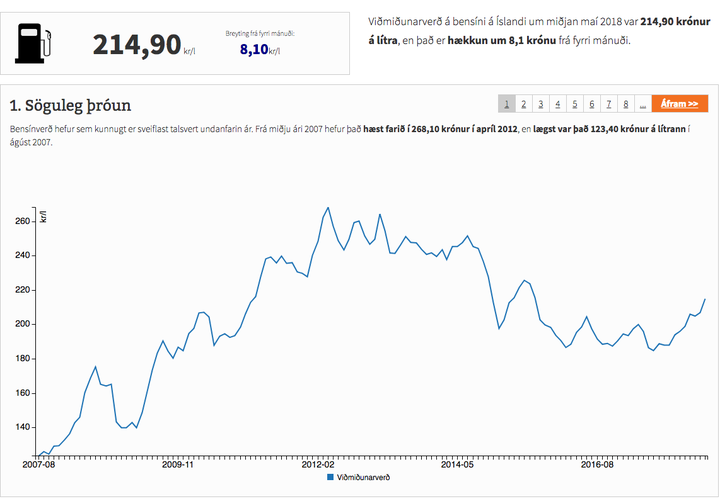Image resolution: width=720 pixels, height=499 pixels.
Task: Open page 7 in pagination
Action: [608, 104]
